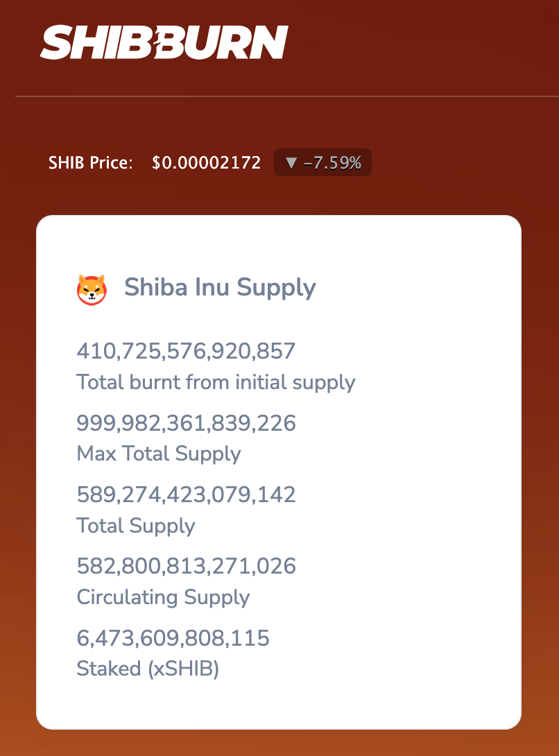The image size is (559, 756).
Task: Click the Circulating Supply label
Action: click(x=163, y=597)
